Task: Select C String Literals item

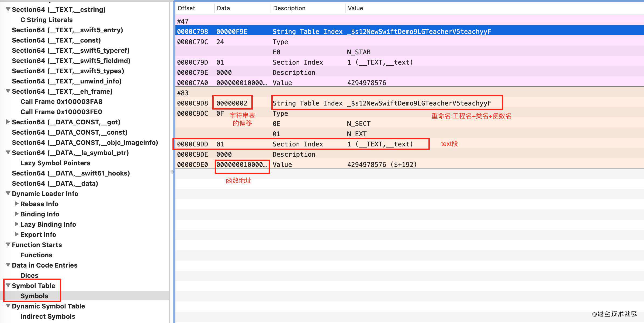Action: (x=47, y=20)
